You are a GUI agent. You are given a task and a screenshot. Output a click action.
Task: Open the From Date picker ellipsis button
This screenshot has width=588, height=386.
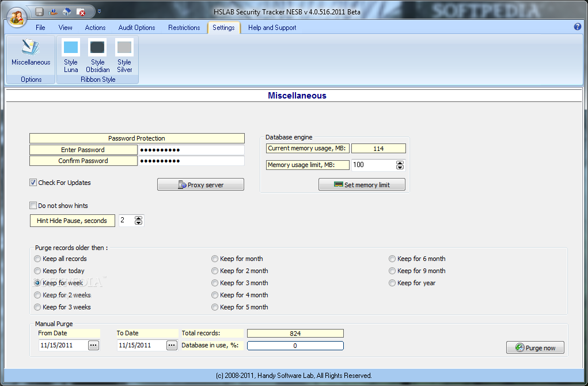coord(93,345)
